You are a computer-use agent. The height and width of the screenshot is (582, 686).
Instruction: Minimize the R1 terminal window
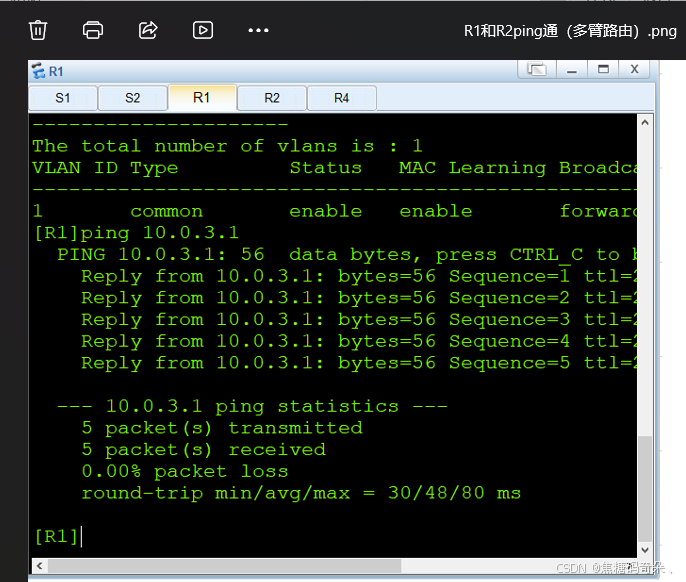click(572, 69)
